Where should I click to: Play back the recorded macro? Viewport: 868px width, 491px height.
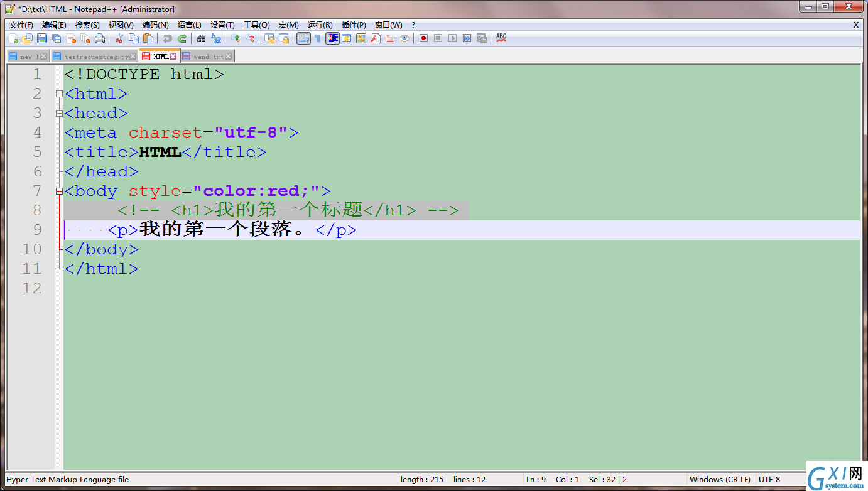(x=453, y=38)
